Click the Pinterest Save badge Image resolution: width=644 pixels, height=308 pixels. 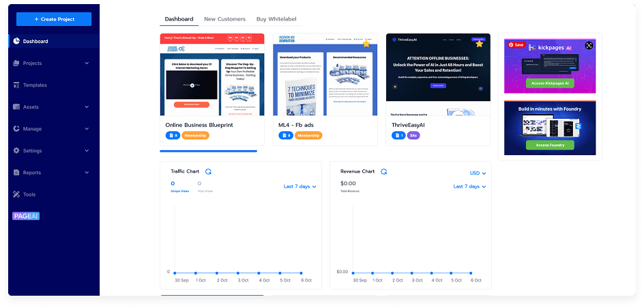[516, 45]
